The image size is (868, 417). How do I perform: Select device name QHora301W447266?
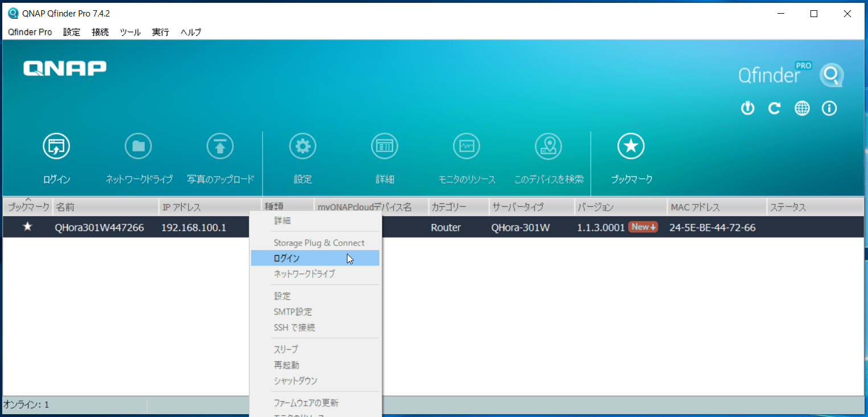tap(99, 228)
